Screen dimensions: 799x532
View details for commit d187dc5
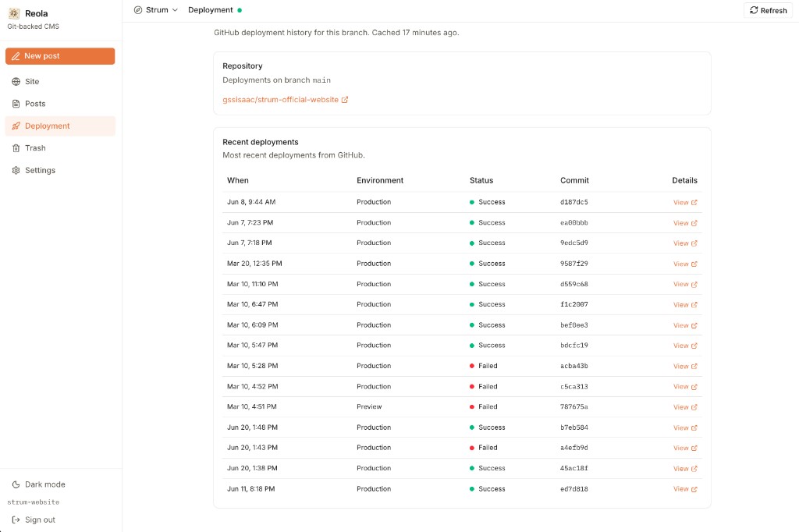pos(685,202)
